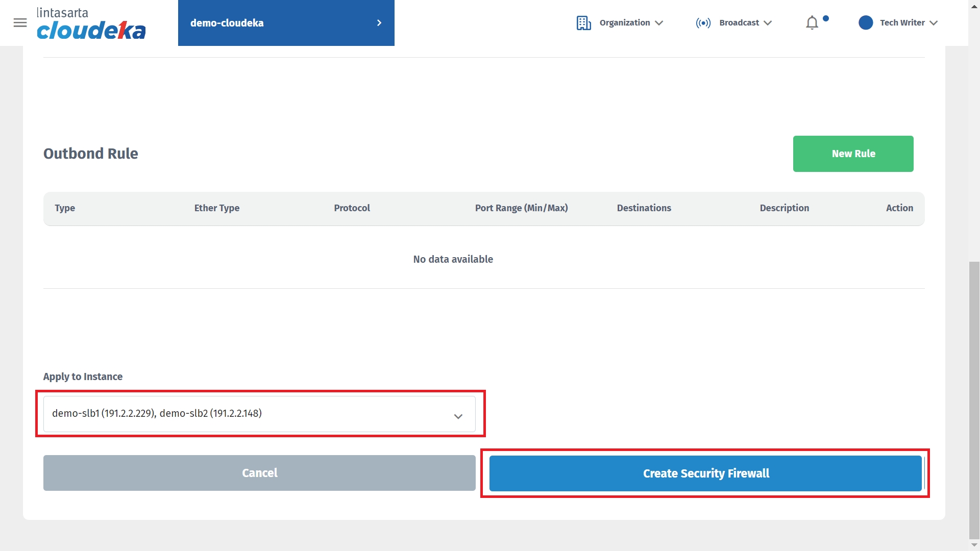Click the Organization building icon
Screen dimensions: 980x551
click(x=583, y=23)
